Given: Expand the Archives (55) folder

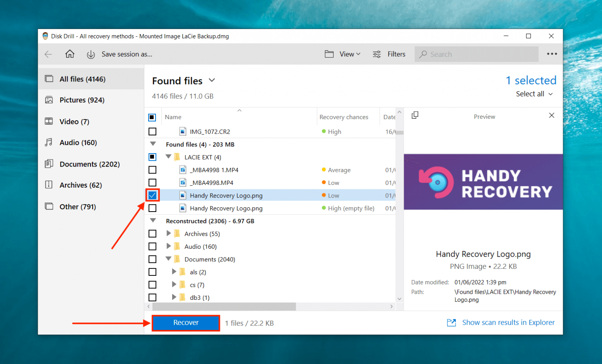Looking at the screenshot, I should pyautogui.click(x=174, y=234).
